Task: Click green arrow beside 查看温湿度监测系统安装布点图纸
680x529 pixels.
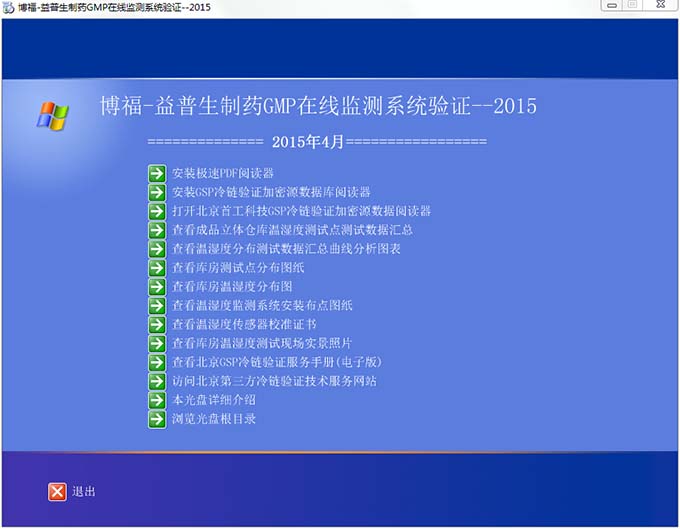Action: tap(157, 305)
